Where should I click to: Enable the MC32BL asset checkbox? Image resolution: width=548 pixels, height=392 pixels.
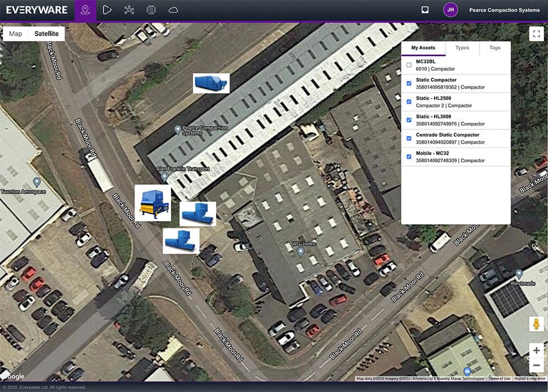click(x=409, y=65)
